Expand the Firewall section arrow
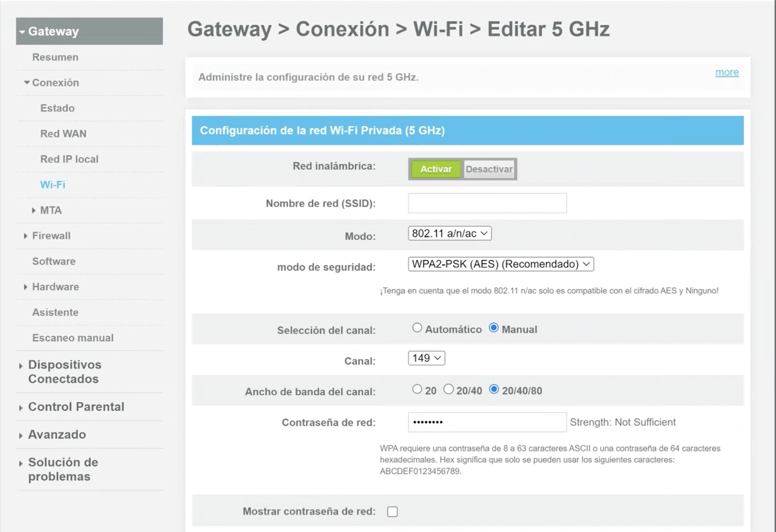This screenshot has height=532, width=776. click(25, 236)
